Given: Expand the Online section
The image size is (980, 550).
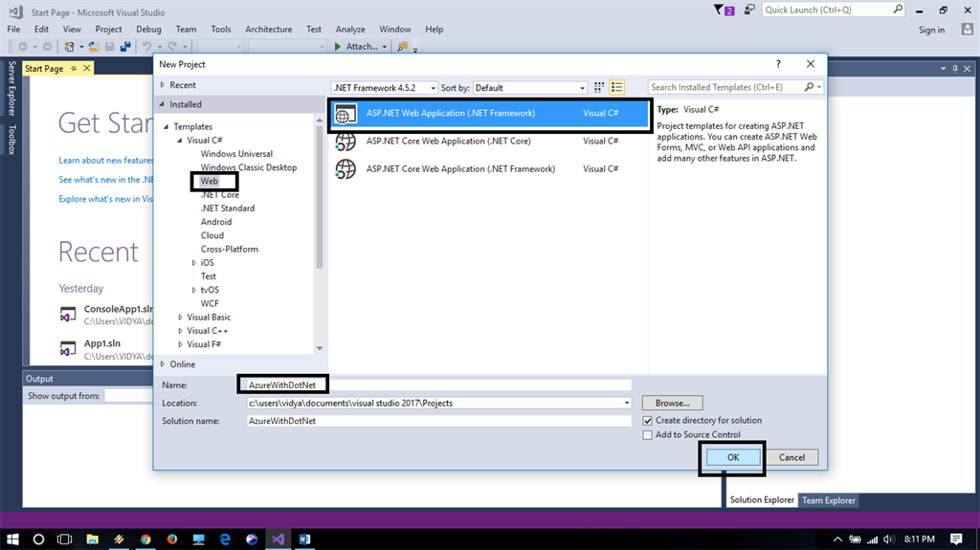Looking at the screenshot, I should (x=163, y=364).
